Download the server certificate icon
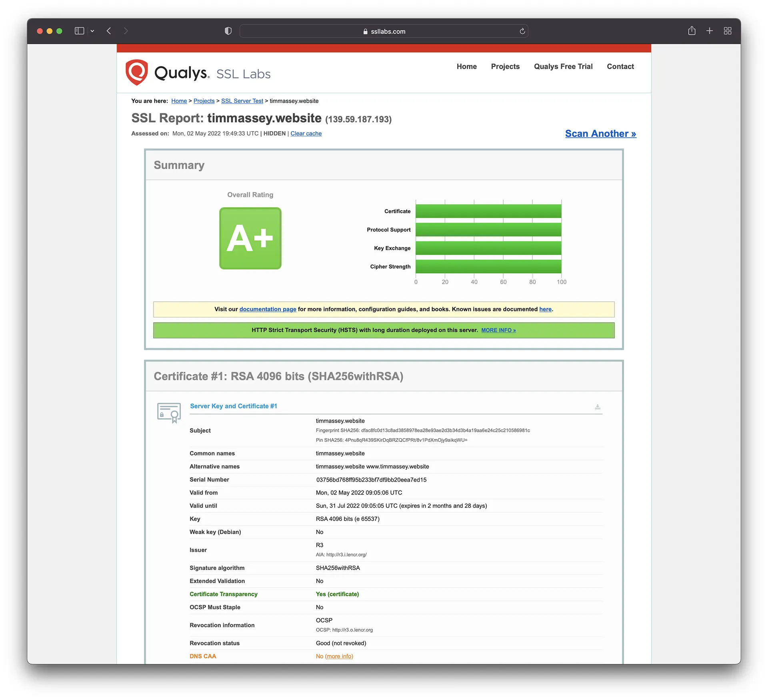768x700 pixels. point(597,407)
